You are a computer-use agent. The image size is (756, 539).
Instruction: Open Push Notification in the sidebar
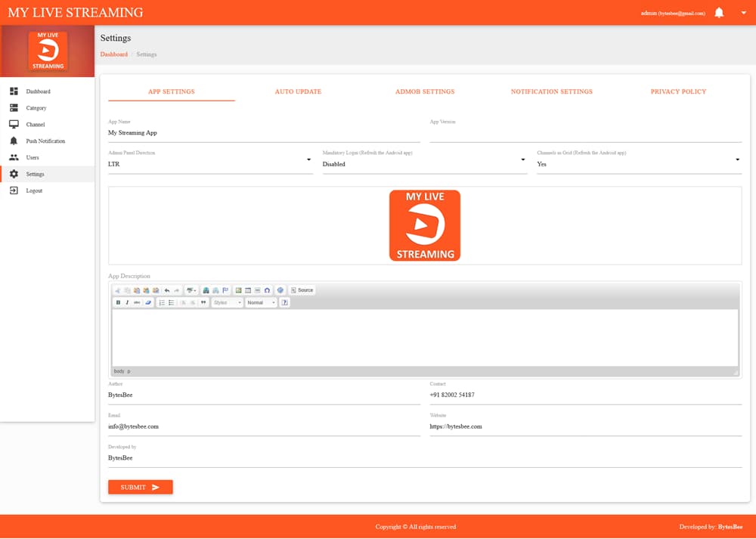(45, 141)
